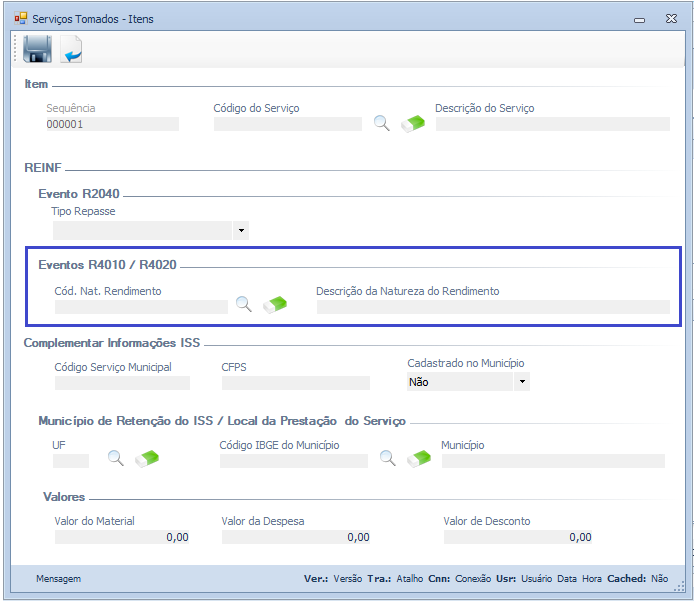Focus the Código Serviço Municipal field
694x601 pixels.
pos(122,382)
